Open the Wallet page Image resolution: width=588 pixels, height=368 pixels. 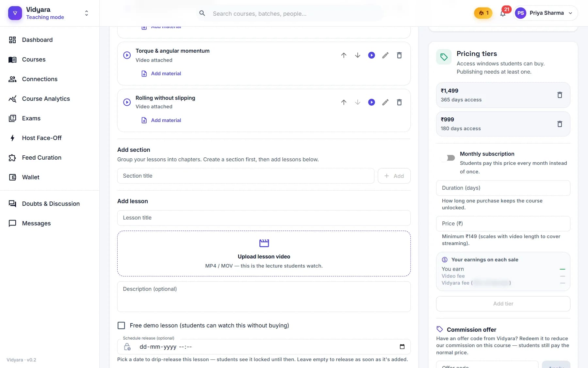pyautogui.click(x=50, y=177)
